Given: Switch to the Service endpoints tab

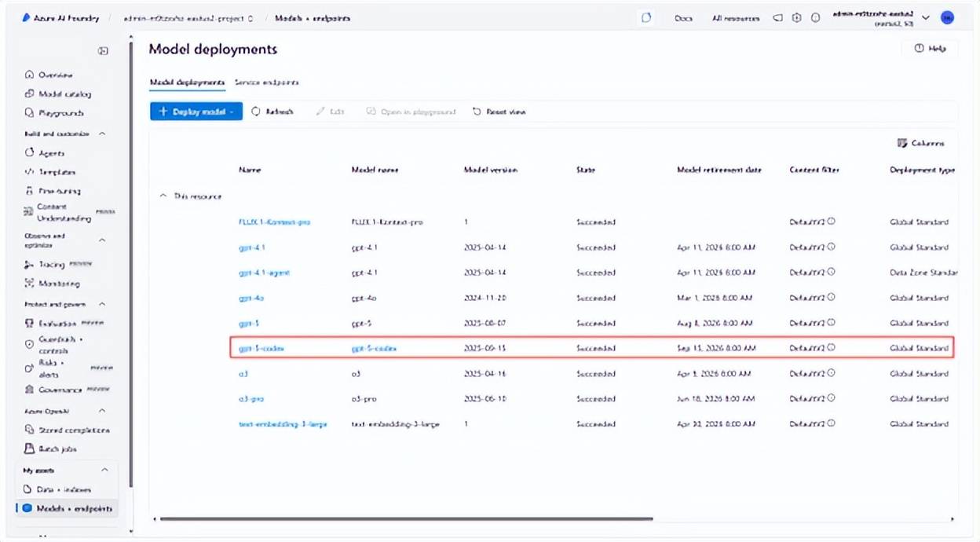Looking at the screenshot, I should pos(266,82).
